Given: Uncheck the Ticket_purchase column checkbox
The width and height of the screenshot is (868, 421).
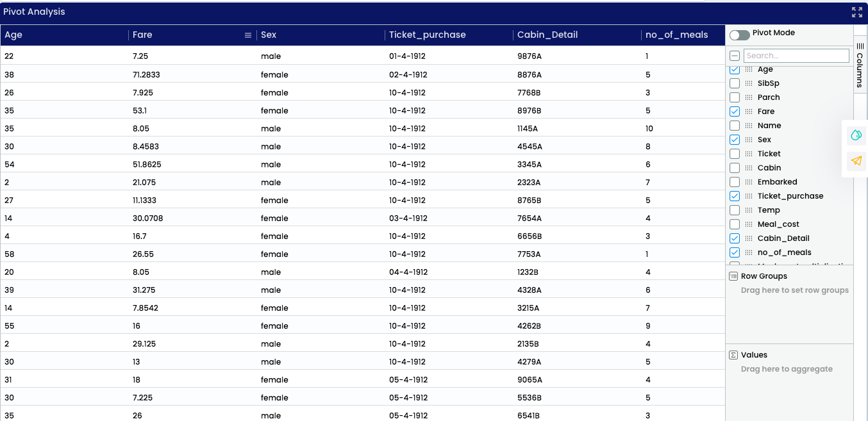Looking at the screenshot, I should (x=735, y=196).
